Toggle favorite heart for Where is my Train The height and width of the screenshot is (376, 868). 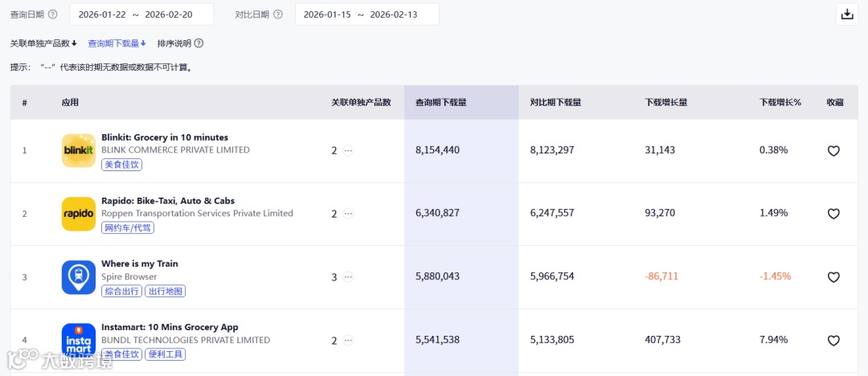(x=833, y=277)
